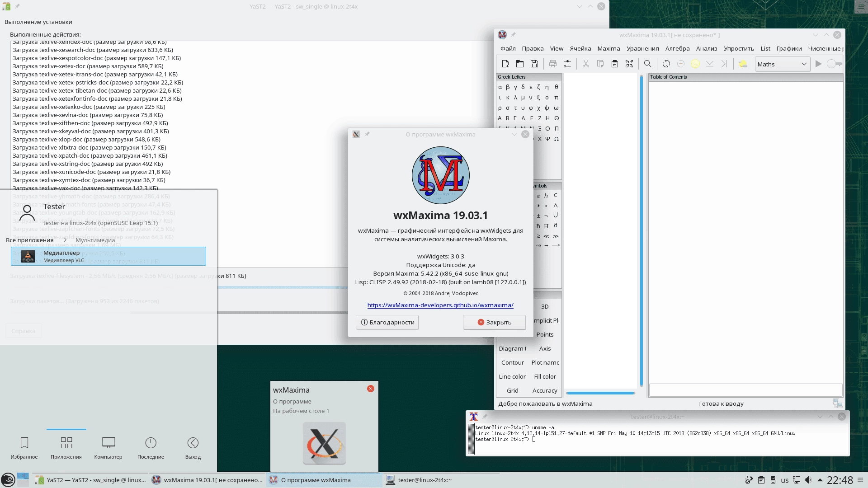The image size is (868, 488).
Task: Click the sun-and-cloud tooltips icon
Action: pos(743,64)
